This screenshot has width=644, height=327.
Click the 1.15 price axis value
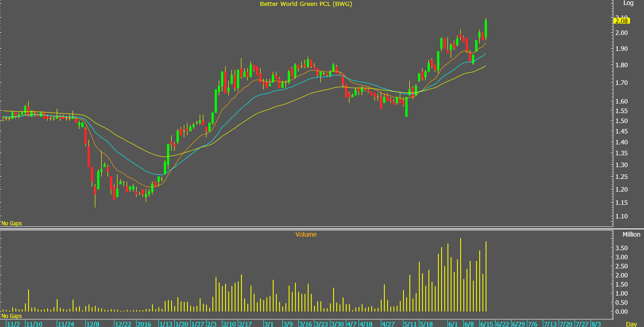tap(622, 203)
